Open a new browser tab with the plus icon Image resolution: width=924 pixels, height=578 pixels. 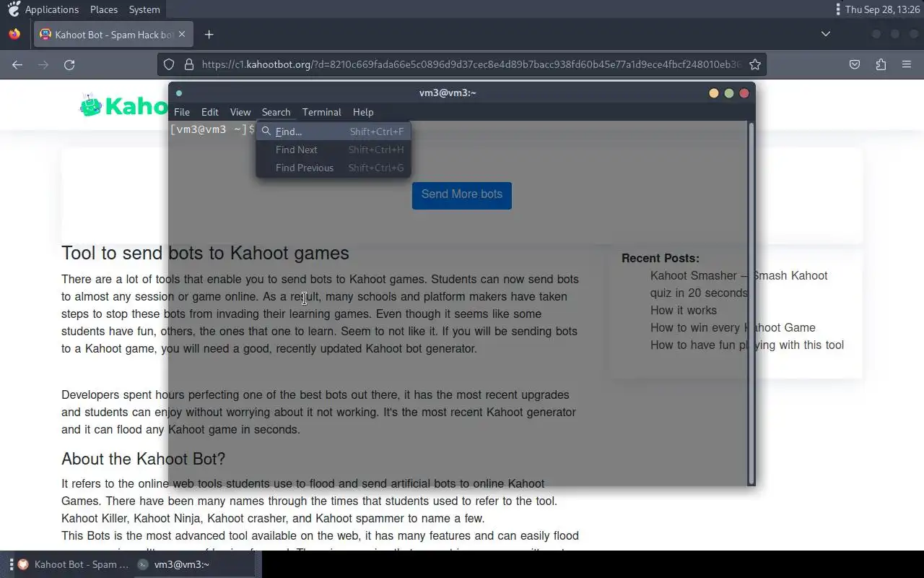(209, 34)
